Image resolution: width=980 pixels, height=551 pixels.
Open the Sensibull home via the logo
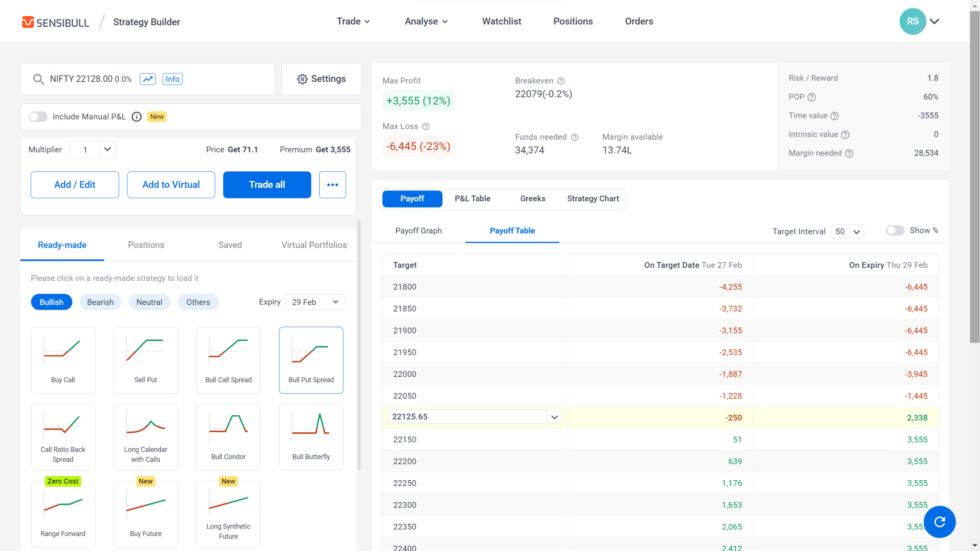[x=56, y=22]
